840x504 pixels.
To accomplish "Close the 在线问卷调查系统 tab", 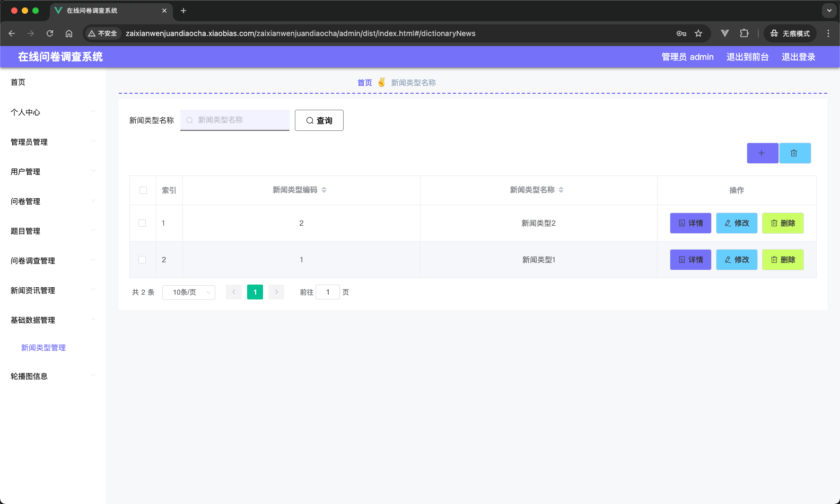I will coord(164,11).
